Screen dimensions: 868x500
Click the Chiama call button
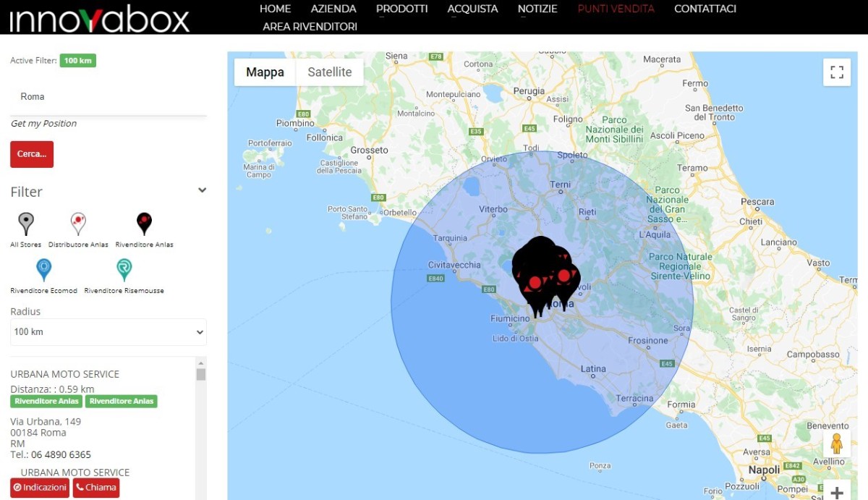pos(96,488)
